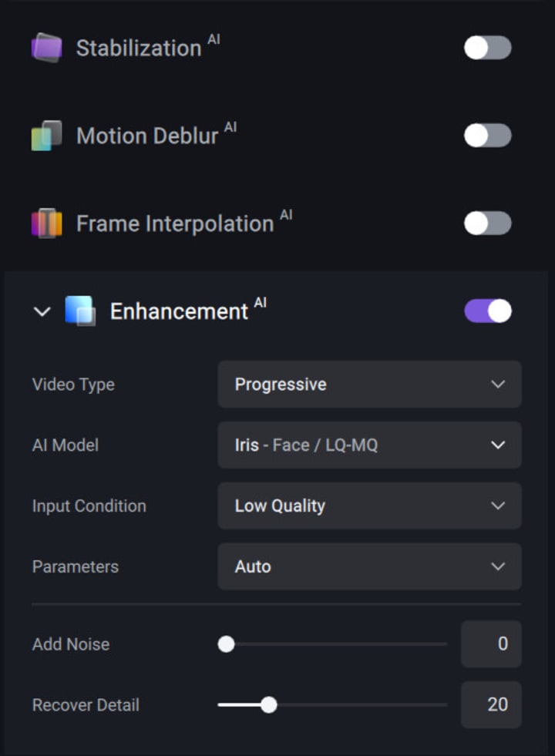Click the Frame Interpolation icon
Viewport: 555px width, 756px height.
point(46,224)
